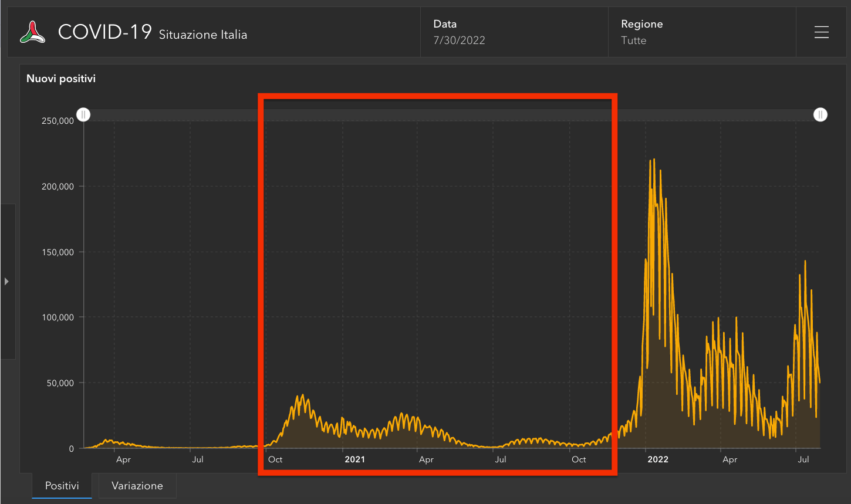Switch to the Variazione tab
The width and height of the screenshot is (851, 504).
pos(137,486)
